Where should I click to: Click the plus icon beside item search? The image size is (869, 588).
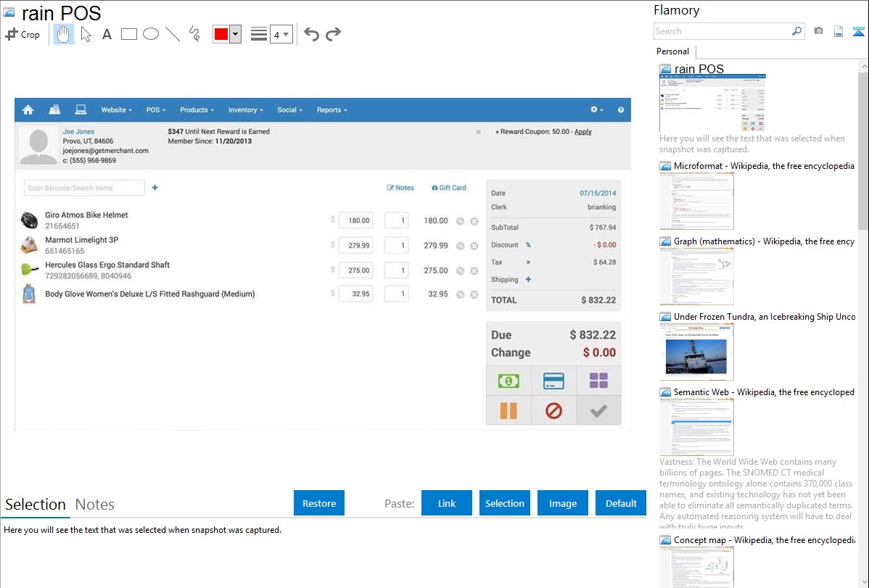tap(155, 188)
